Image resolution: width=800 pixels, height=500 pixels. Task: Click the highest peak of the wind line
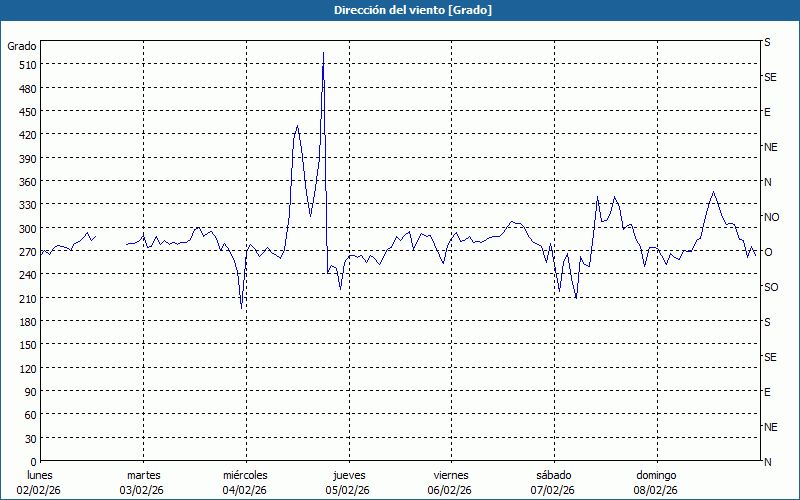pos(323,53)
